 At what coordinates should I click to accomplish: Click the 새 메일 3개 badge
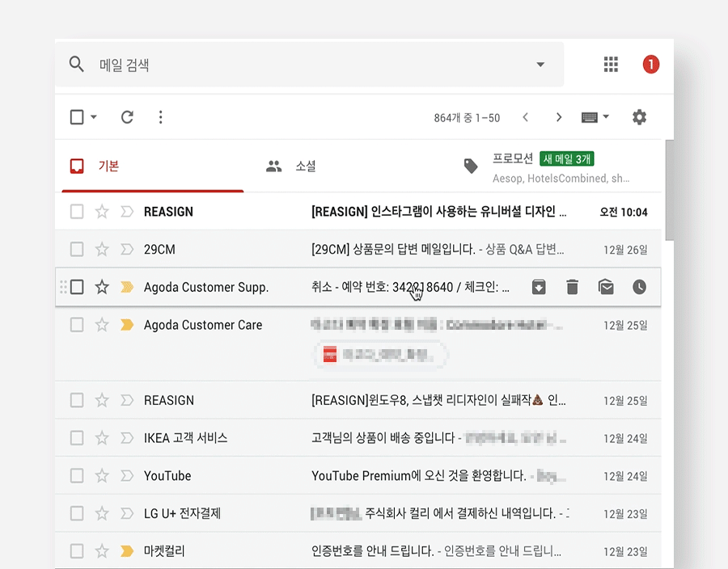pos(567,159)
